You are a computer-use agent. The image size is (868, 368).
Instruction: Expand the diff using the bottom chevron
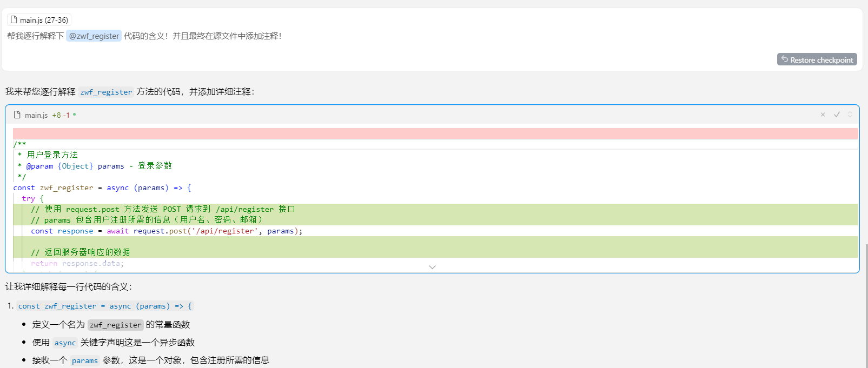[432, 267]
